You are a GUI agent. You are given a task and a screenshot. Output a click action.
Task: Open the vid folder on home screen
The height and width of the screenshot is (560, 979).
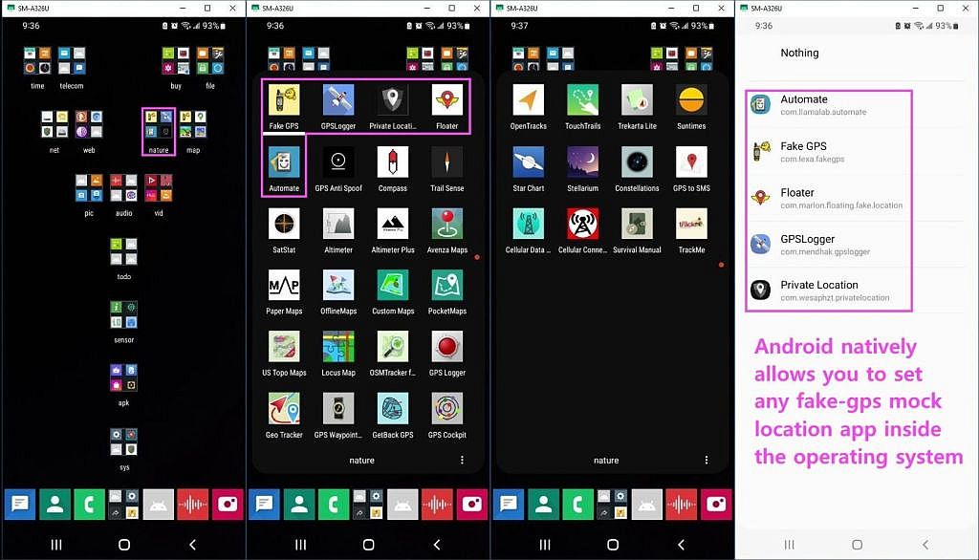coord(159,188)
